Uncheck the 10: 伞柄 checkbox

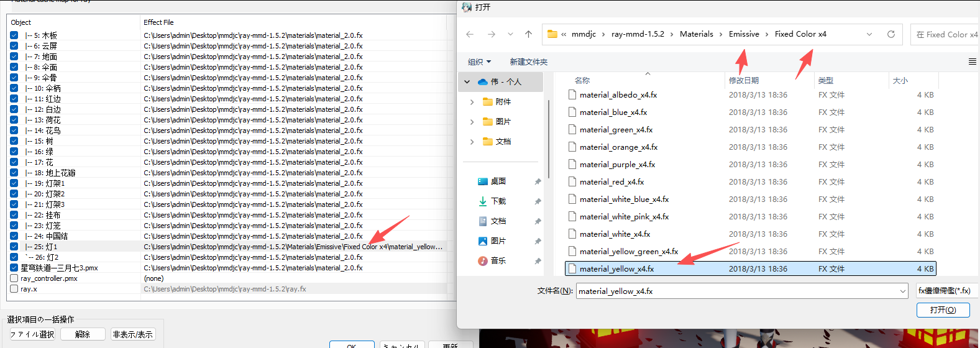[x=14, y=88]
